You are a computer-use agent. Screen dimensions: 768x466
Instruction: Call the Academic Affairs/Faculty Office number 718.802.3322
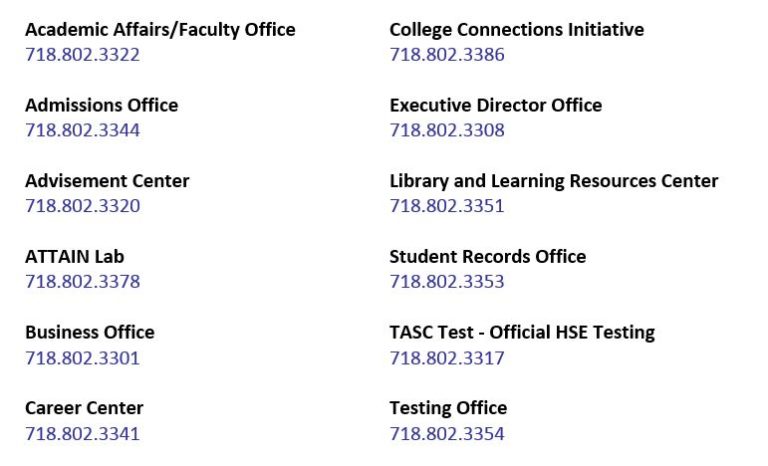82,55
